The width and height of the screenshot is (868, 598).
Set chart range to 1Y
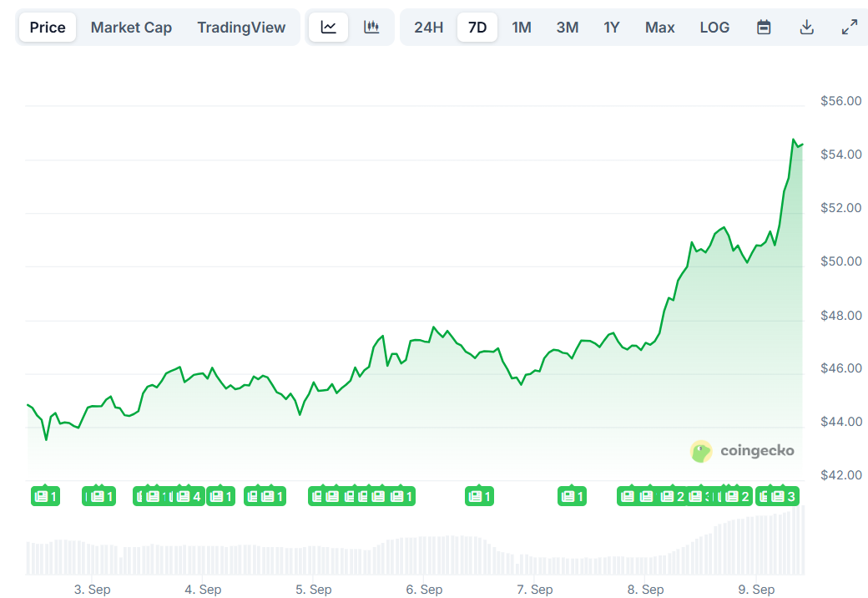coord(611,27)
